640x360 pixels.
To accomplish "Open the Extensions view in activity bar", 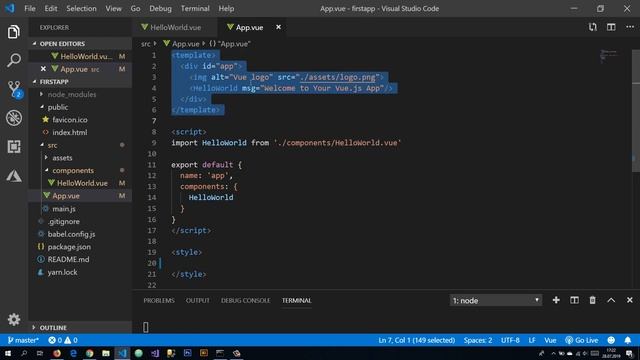I will point(14,147).
